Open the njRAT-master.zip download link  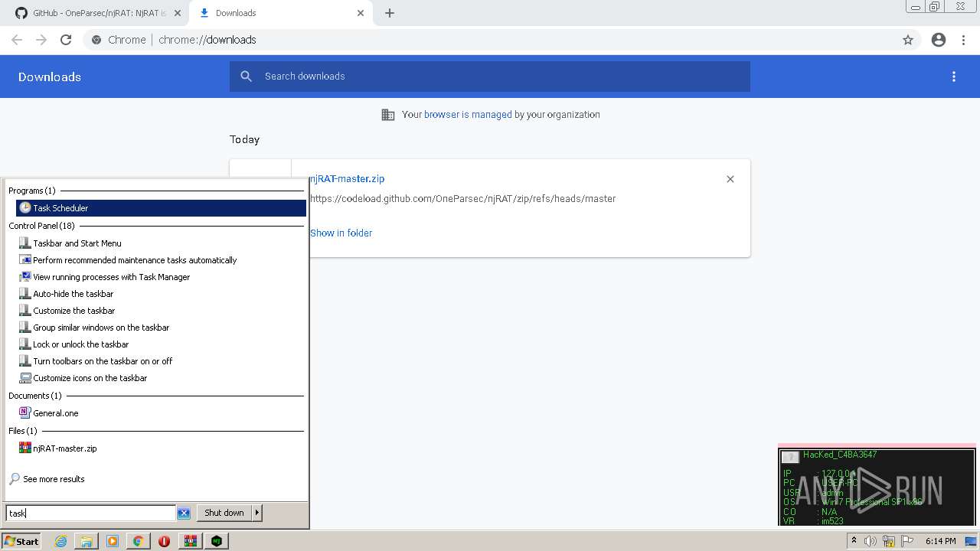(x=347, y=179)
